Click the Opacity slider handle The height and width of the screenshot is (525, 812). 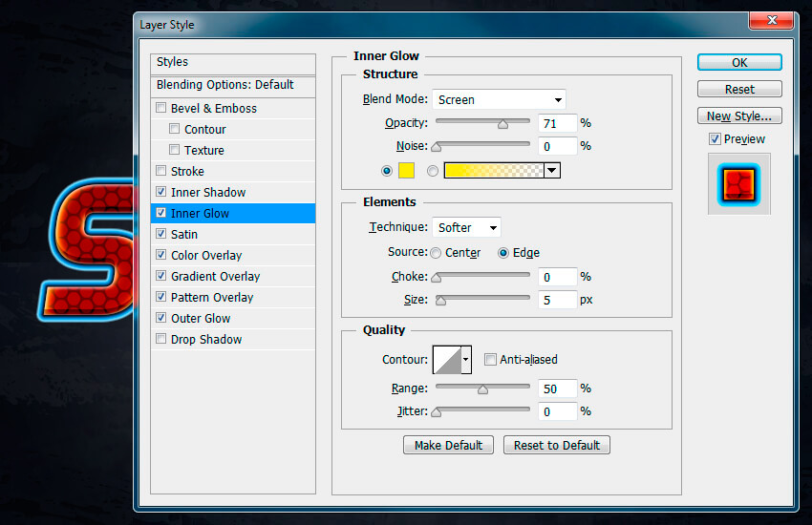coord(502,124)
